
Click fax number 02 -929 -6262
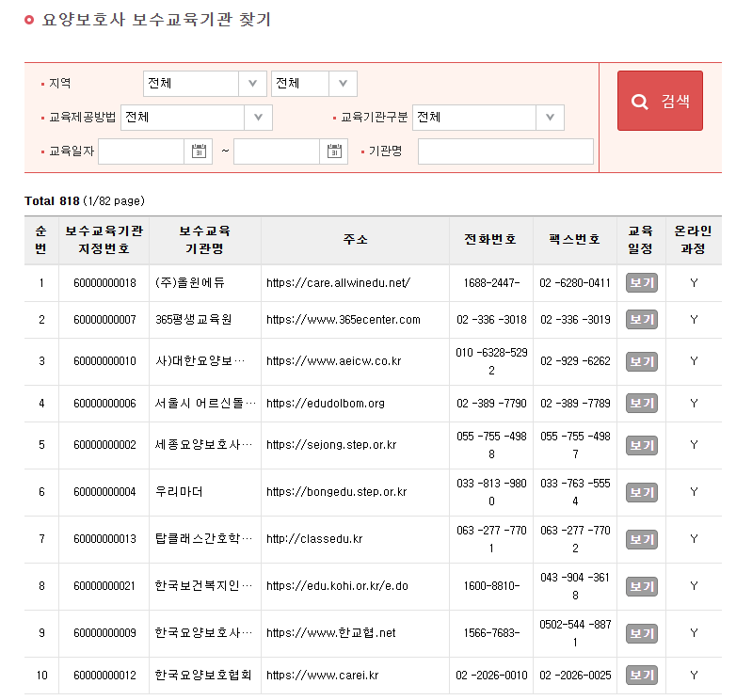tap(575, 360)
